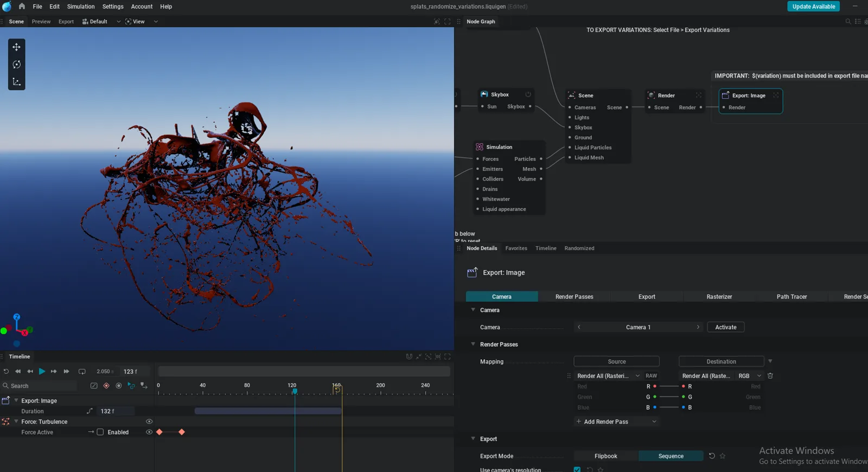Open the View dropdown
The image size is (868, 472).
pos(142,22)
